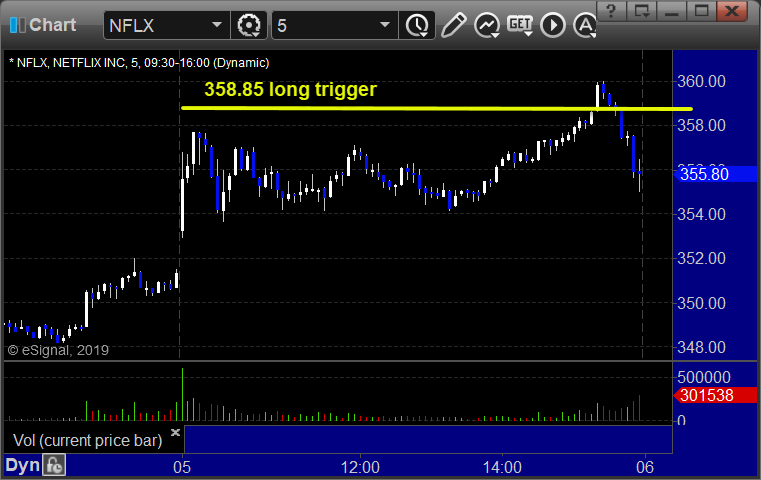This screenshot has width=761, height=480.
Task: Click the 500000 volume axis label
Action: 704,377
